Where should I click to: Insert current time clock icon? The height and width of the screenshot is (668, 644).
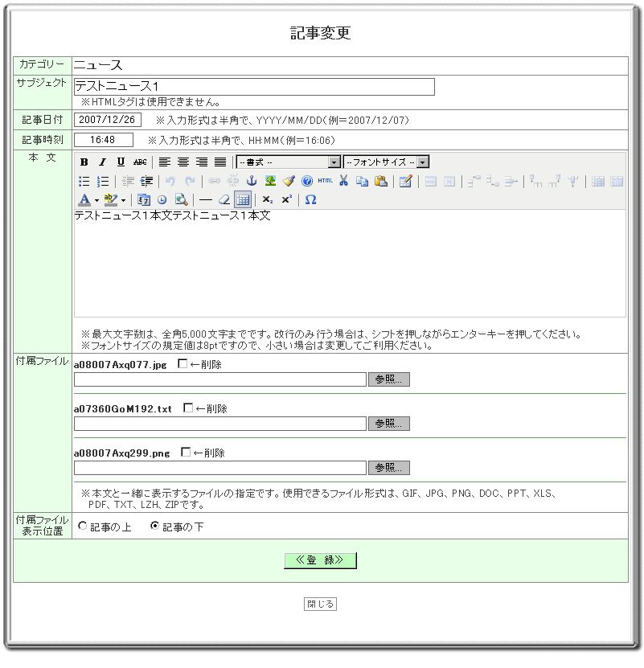point(162,199)
